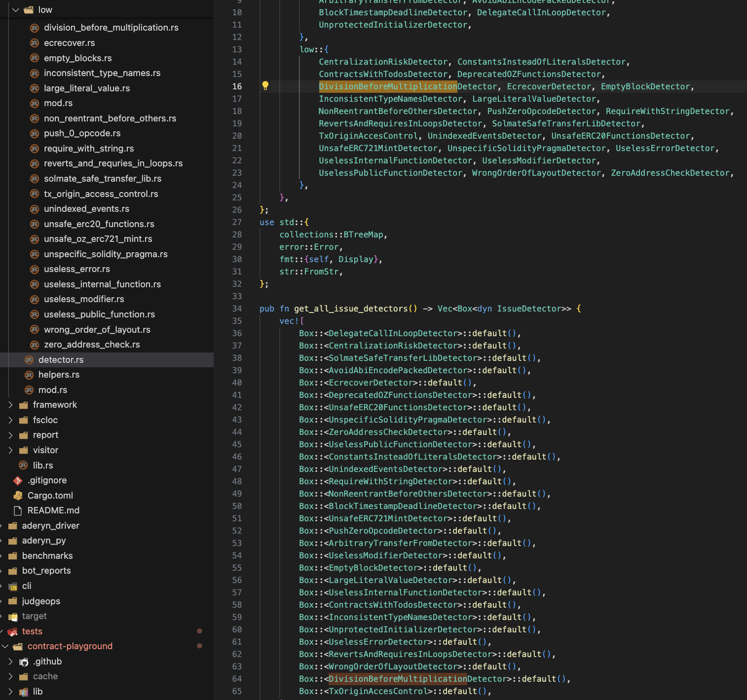The image size is (747, 700).
Task: Click the Rust icon beside lib.rs
Action: (23, 465)
